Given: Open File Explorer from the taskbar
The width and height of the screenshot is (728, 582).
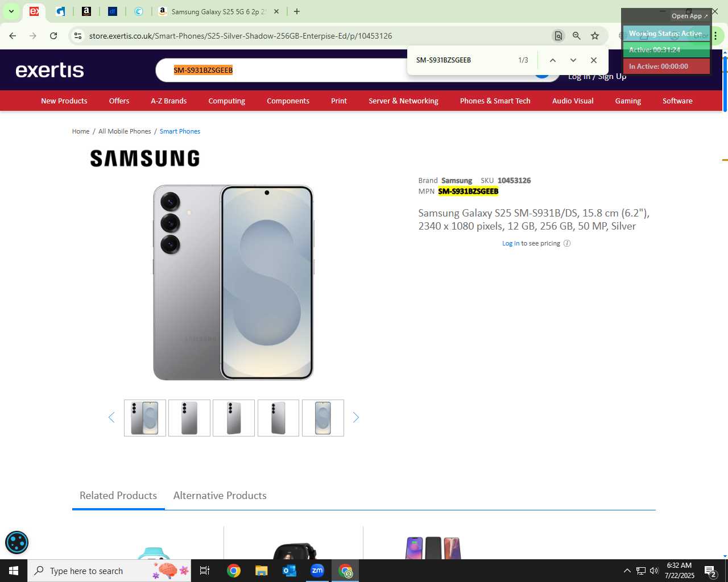Looking at the screenshot, I should tap(261, 571).
